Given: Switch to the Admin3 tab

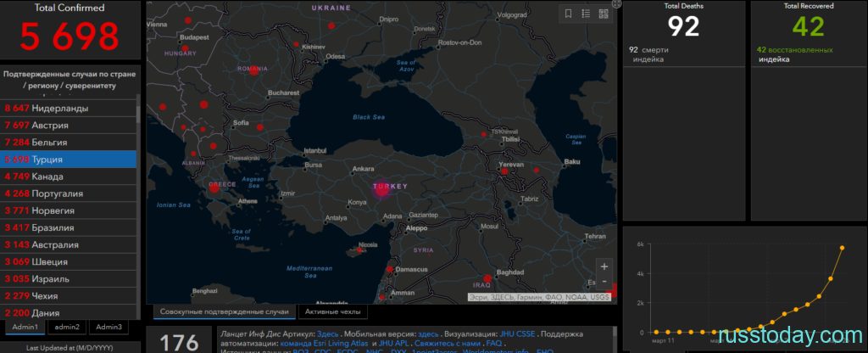Looking at the screenshot, I should coord(108,327).
